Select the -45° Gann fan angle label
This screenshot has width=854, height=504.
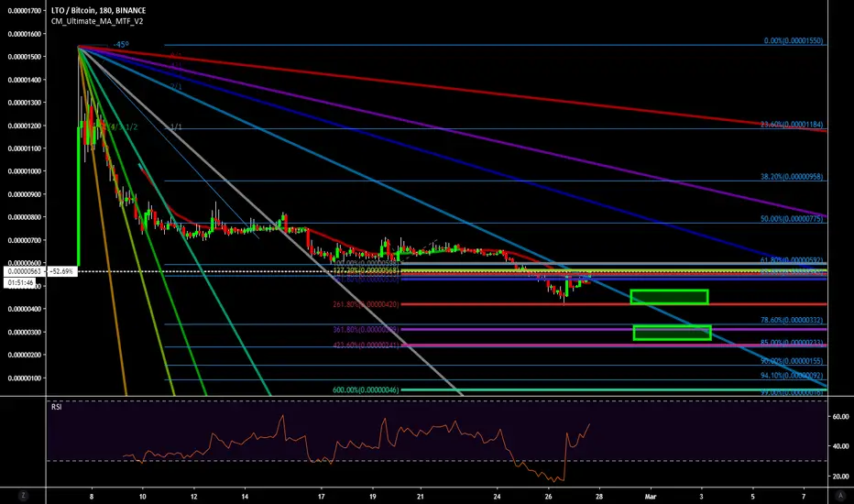[121, 44]
